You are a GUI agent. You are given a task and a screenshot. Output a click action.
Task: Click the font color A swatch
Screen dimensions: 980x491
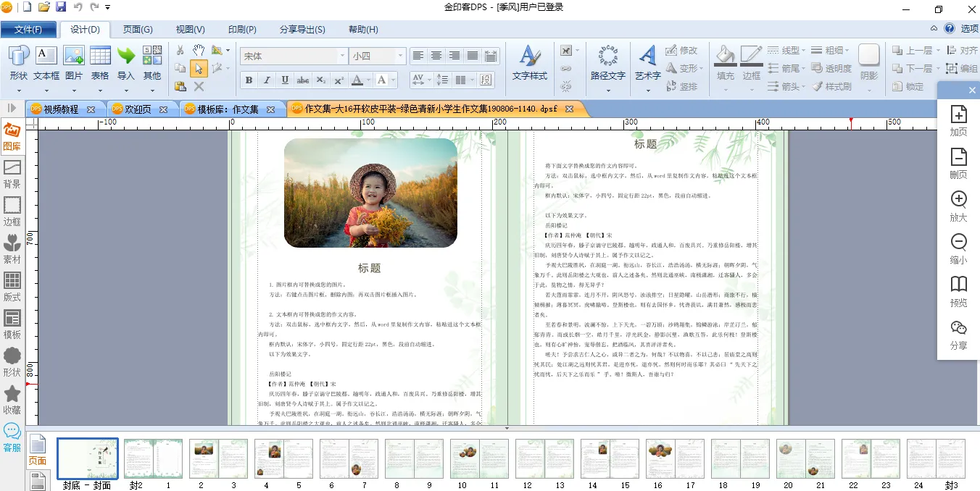point(356,80)
